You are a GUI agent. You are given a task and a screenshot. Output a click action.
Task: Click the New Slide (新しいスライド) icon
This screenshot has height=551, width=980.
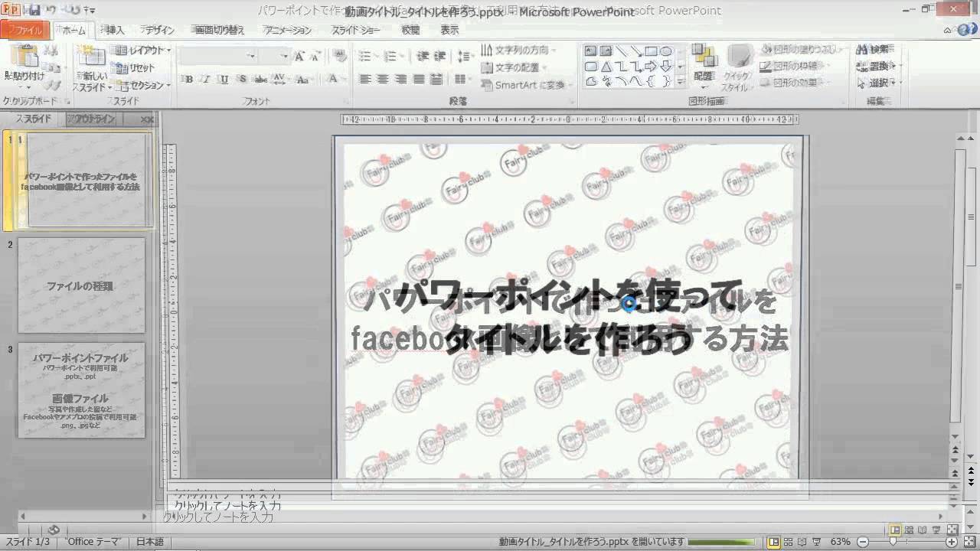[92, 57]
